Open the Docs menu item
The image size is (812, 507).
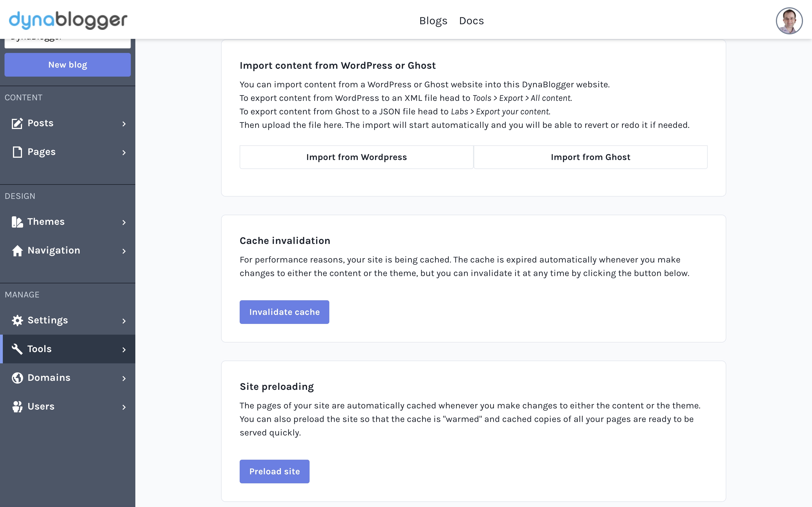[471, 21]
